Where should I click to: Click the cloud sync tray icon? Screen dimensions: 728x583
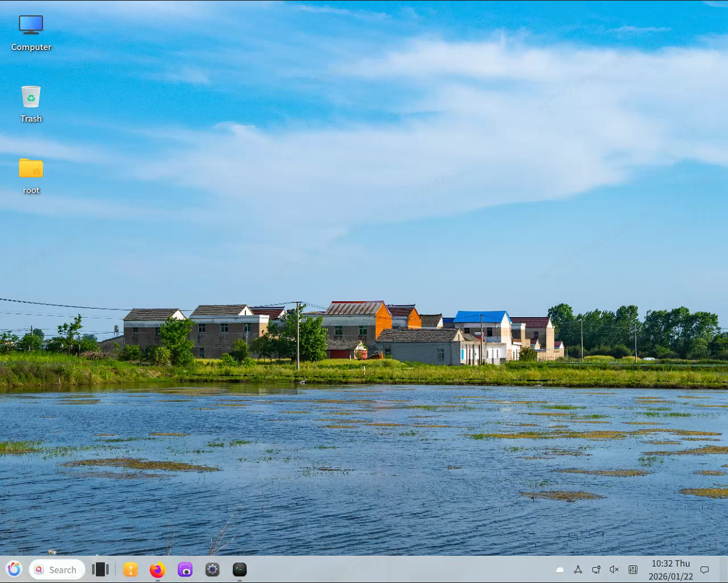(560, 569)
